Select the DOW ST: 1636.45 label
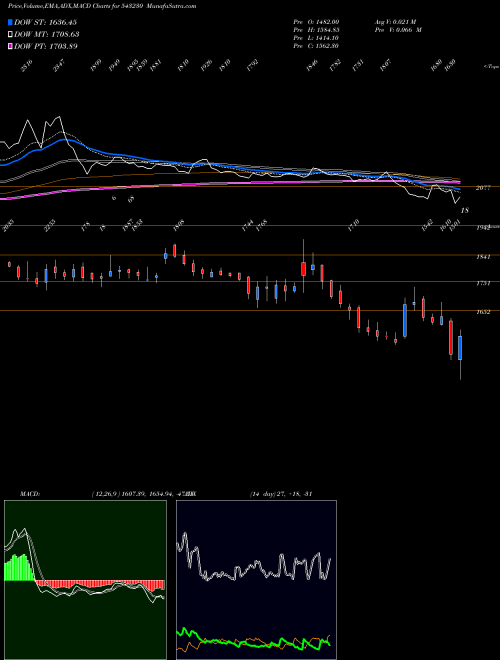This screenshot has height=660, width=500. point(45,22)
